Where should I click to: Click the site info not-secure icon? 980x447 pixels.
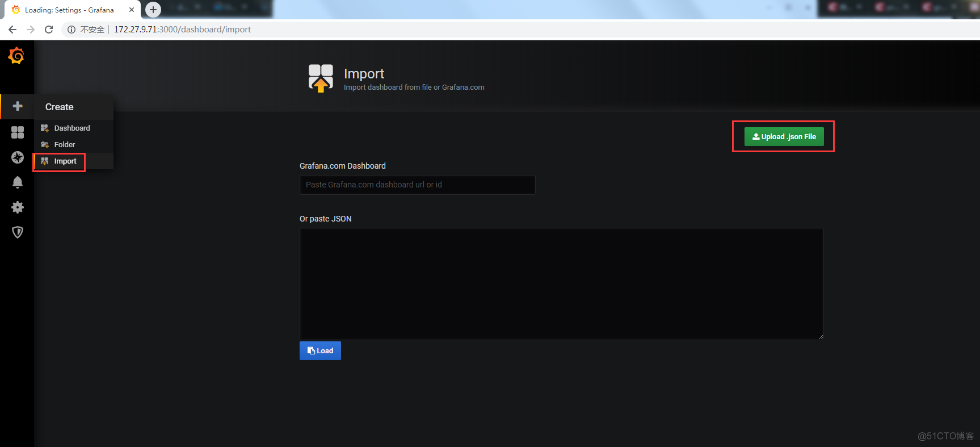click(71, 30)
